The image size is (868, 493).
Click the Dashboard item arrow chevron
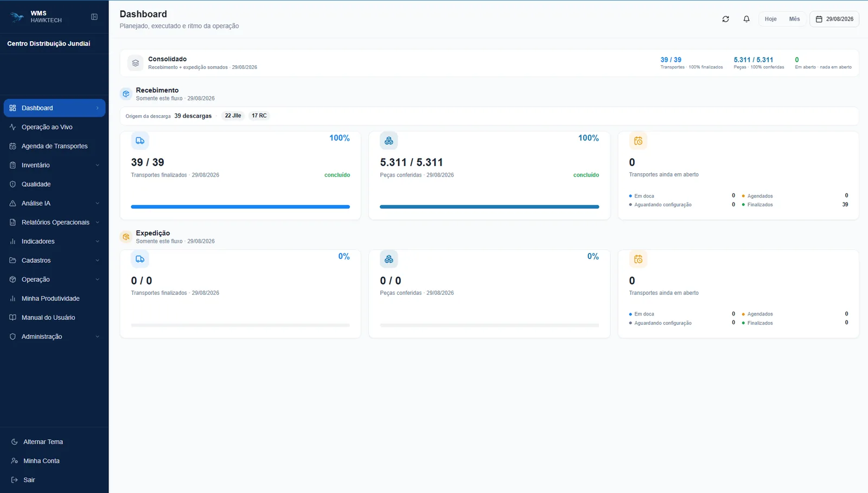98,108
